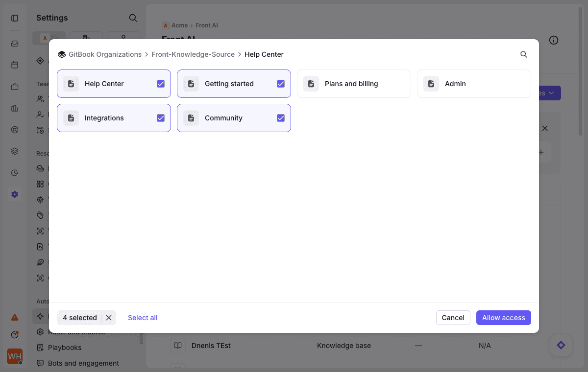This screenshot has width=588, height=372.
Task: Open the Inbox icon in left rail
Action: (15, 44)
